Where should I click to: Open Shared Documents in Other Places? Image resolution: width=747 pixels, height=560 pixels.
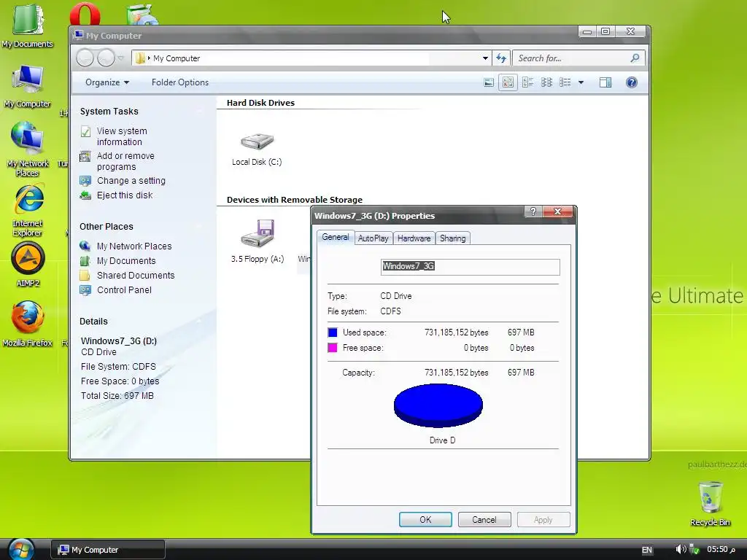(136, 275)
